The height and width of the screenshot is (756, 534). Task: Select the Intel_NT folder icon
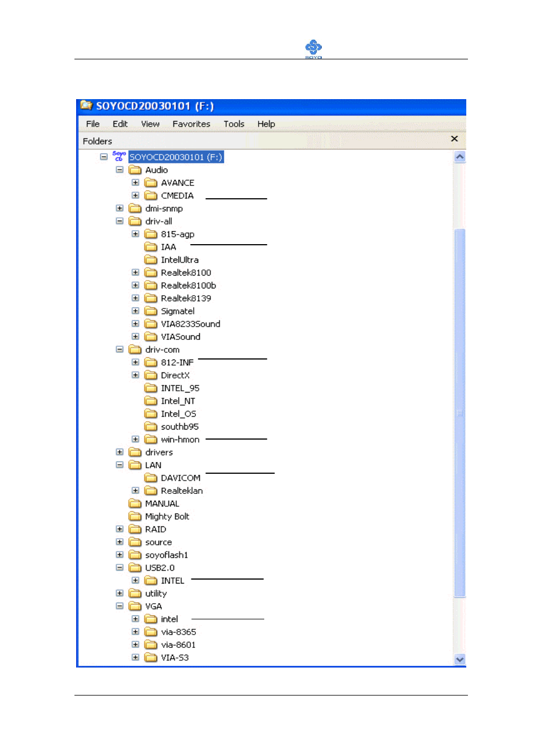click(x=151, y=401)
